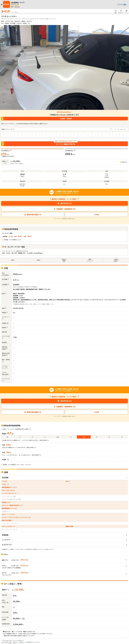Jump to 装備 section tab
This screenshot has width=129, height=644.
[39, 260]
